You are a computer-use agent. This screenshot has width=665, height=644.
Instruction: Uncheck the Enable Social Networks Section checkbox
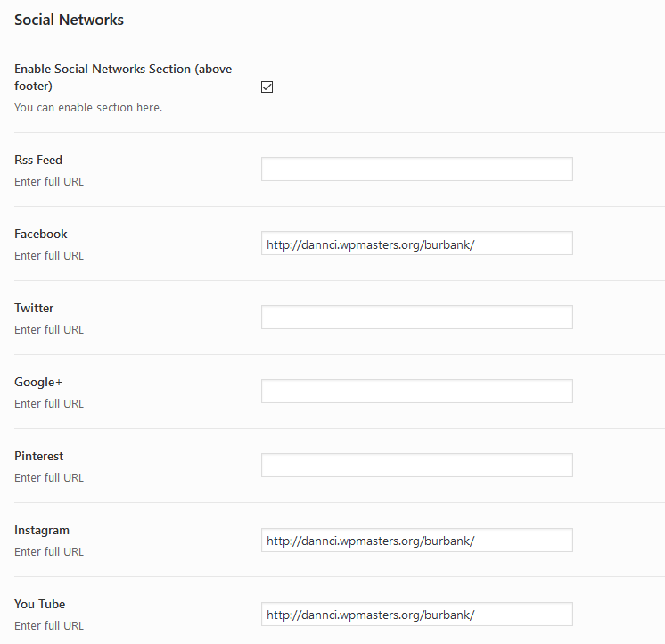click(267, 87)
